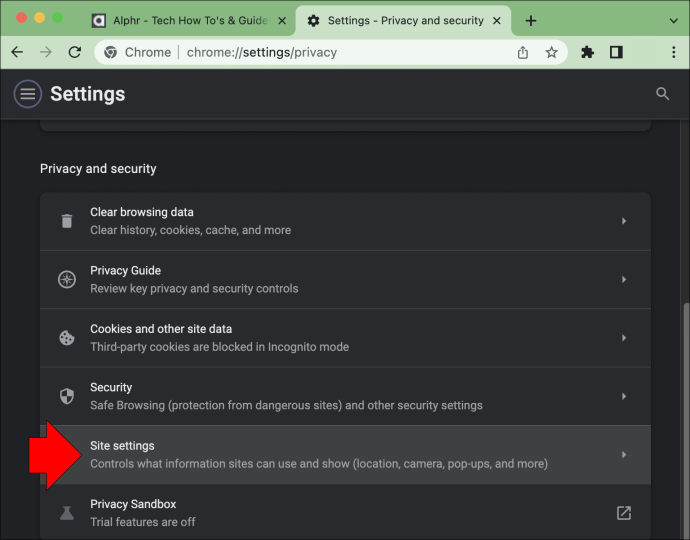Expand the Privacy Guide chevron
Image resolution: width=690 pixels, height=540 pixels.
[624, 279]
